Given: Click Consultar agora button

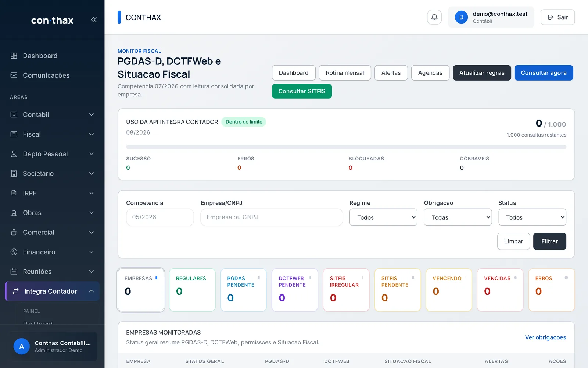Looking at the screenshot, I should tap(544, 73).
